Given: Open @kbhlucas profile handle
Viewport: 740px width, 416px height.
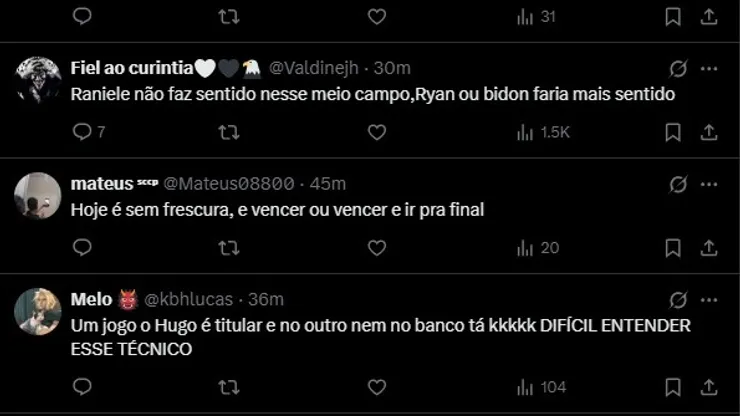Looking at the screenshot, I should click(189, 300).
